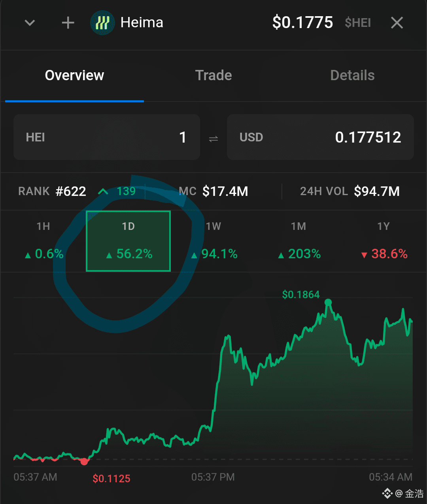Close the Heima panel with X
Image resolution: width=427 pixels, height=504 pixels.
pos(397,23)
